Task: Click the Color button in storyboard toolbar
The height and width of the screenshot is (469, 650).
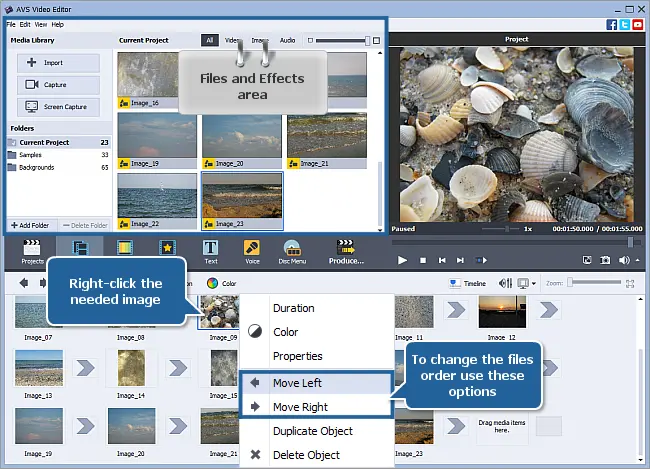Action: [222, 283]
